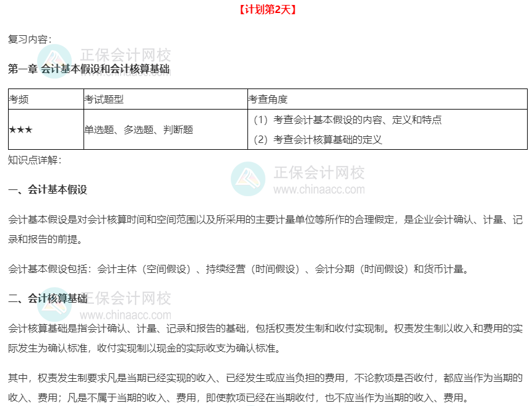Image resolution: width=532 pixels, height=406 pixels.
Task: Click the "考试题型" table header cell
Action: point(104,99)
